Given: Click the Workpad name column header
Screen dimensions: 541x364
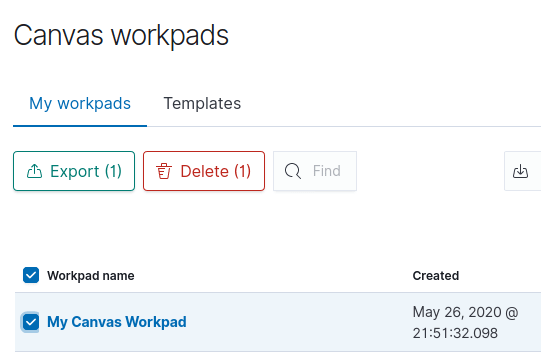Looking at the screenshot, I should pos(91,276).
